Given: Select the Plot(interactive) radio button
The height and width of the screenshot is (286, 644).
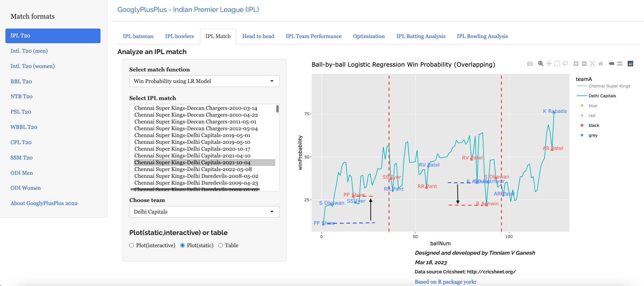Looking at the screenshot, I should (x=132, y=246).
